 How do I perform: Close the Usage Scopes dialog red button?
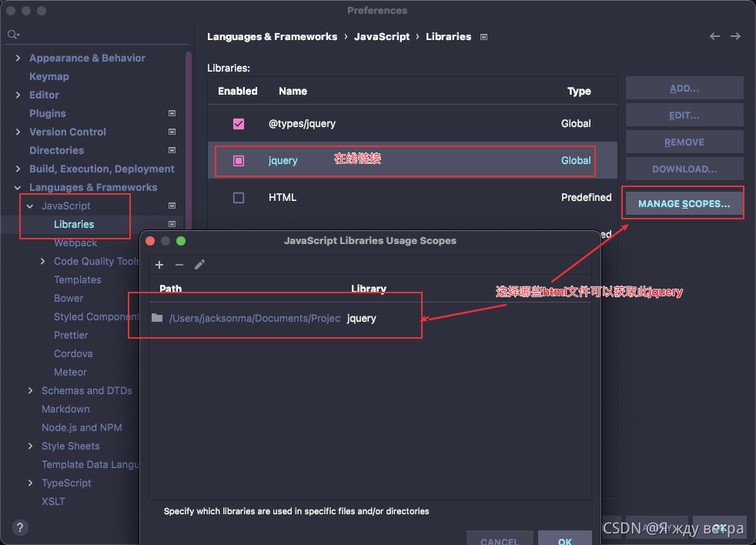click(x=150, y=241)
